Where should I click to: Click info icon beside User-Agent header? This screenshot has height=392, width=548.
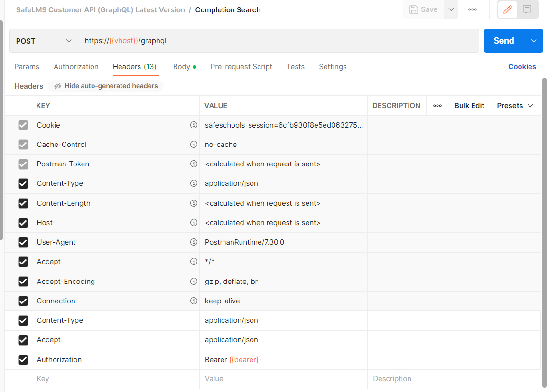click(194, 242)
